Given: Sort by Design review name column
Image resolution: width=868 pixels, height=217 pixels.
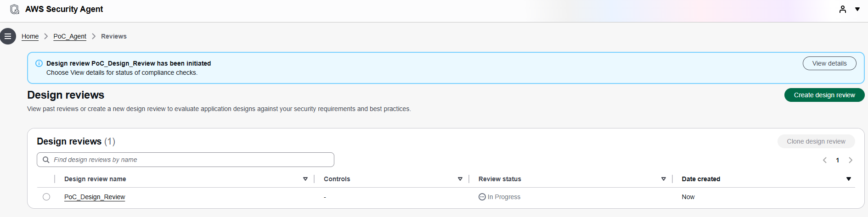Looking at the screenshot, I should [x=305, y=179].
